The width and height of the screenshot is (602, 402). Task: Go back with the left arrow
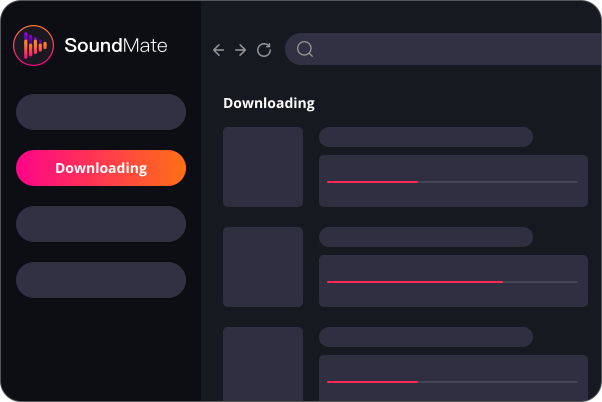pyautogui.click(x=219, y=50)
